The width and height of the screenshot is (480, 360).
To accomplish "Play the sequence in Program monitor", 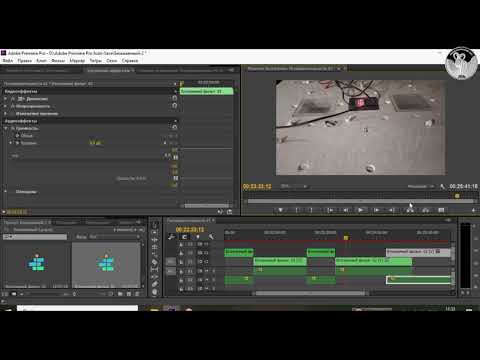I will [360, 210].
